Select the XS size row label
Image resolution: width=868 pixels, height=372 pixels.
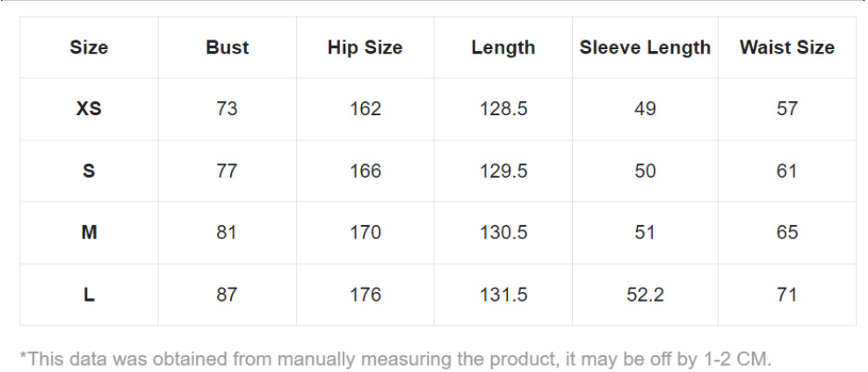coord(89,109)
